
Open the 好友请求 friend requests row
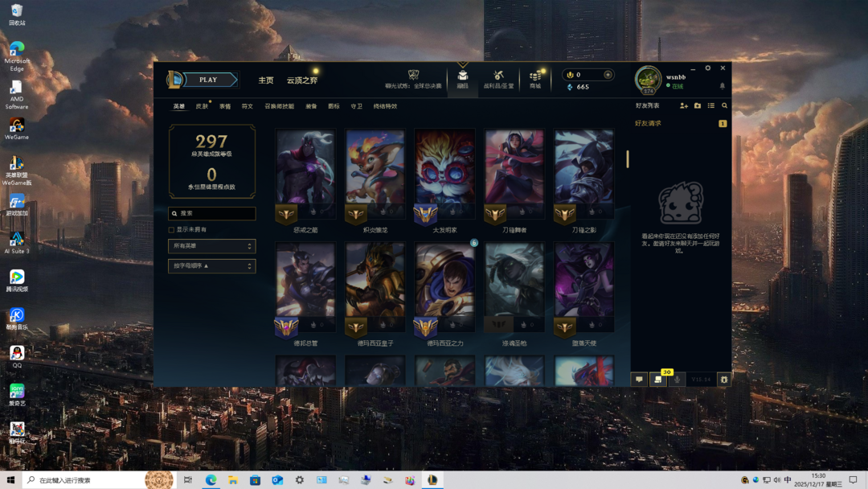pos(681,124)
